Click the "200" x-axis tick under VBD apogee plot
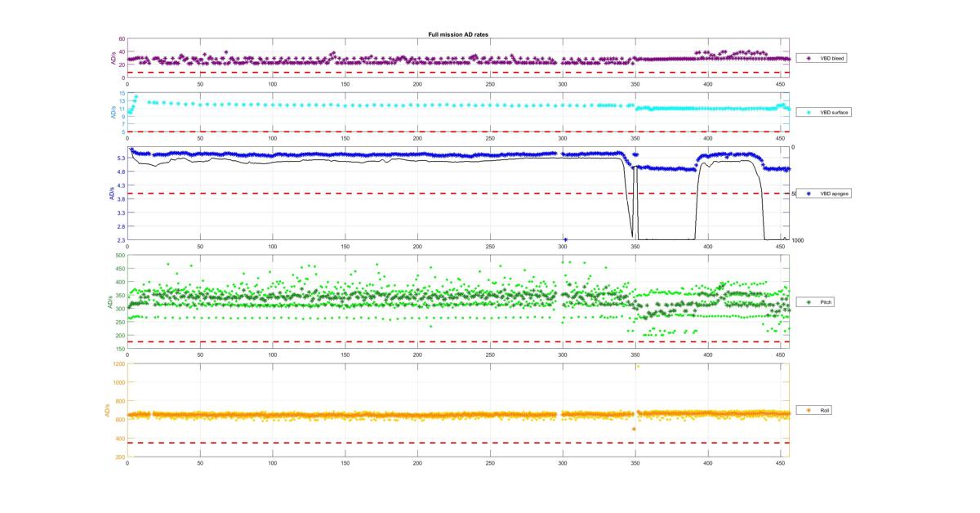Screen dimensions: 980x513 [417, 246]
